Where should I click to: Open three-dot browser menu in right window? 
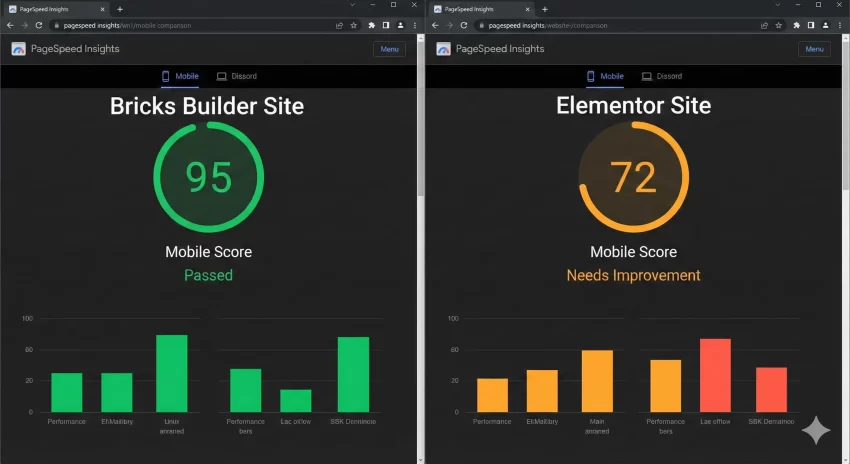[840, 25]
